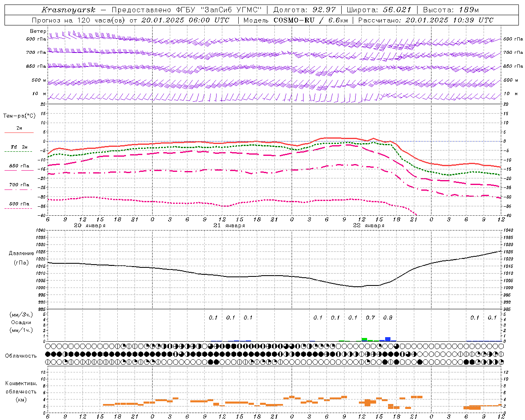Click the 'Облачность' cloudiness row label

point(21,356)
